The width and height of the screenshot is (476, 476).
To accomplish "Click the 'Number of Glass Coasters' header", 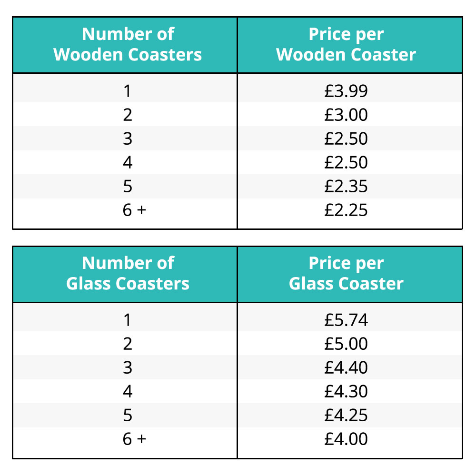I will tap(128, 273).
